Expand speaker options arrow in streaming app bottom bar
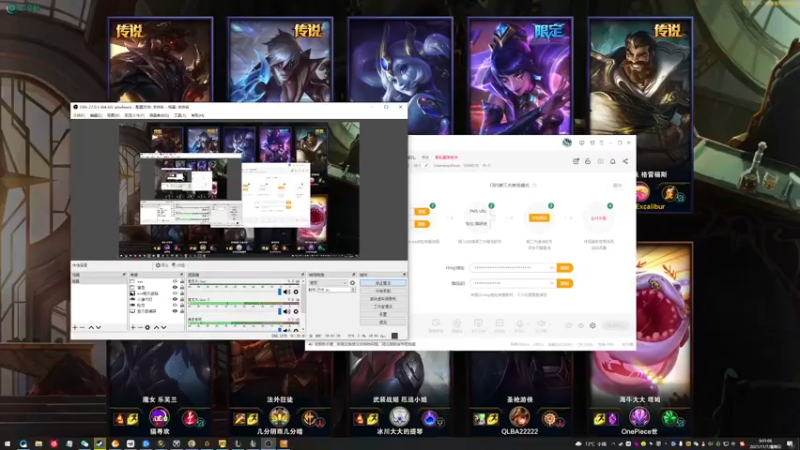The image size is (800, 450). click(x=550, y=324)
